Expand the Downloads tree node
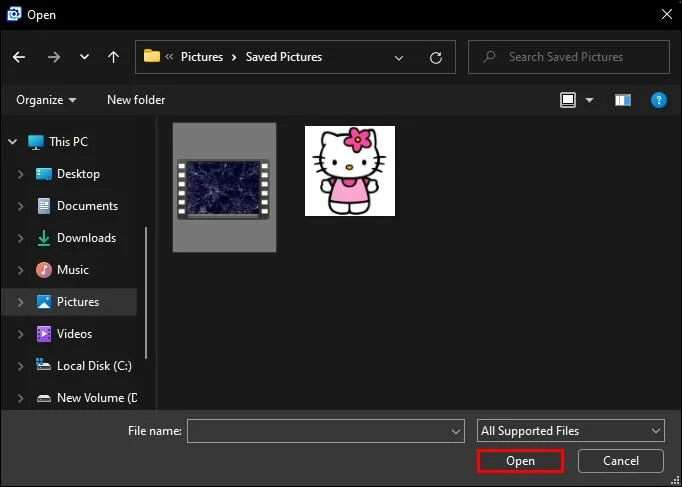This screenshot has height=487, width=682. point(20,238)
